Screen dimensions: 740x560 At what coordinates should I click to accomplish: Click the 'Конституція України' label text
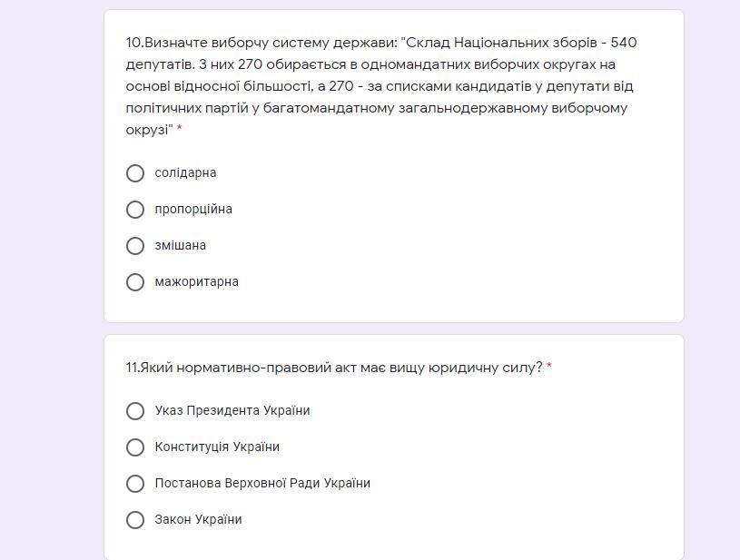coord(217,447)
